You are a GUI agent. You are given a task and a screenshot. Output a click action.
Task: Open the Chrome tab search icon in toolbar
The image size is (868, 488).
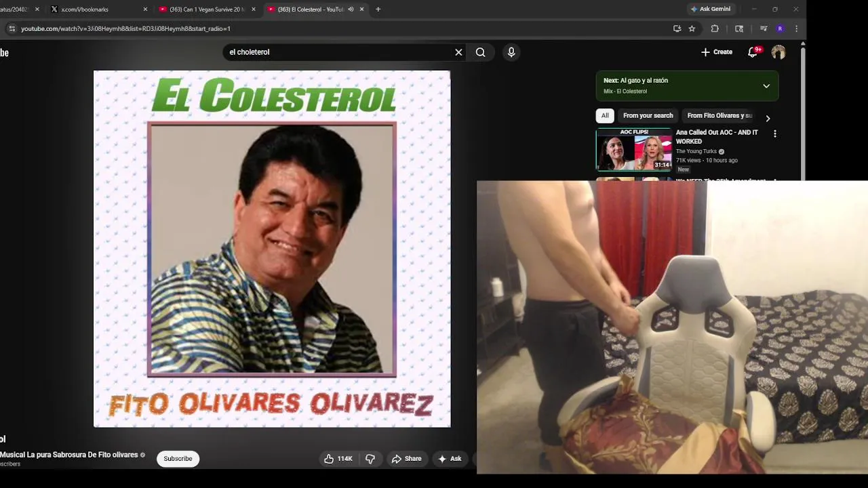click(x=739, y=28)
